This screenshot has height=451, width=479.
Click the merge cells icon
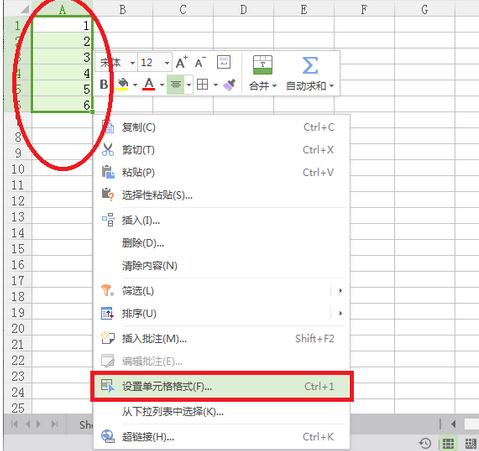click(x=262, y=65)
